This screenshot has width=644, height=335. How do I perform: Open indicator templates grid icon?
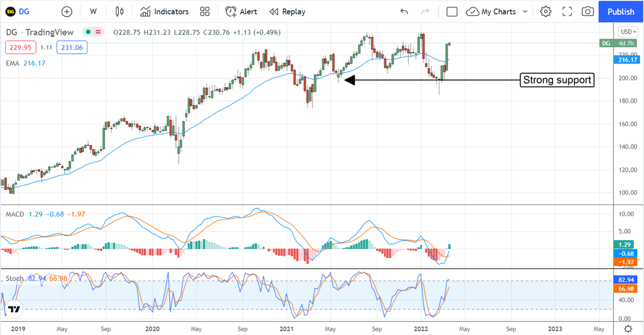click(x=204, y=11)
